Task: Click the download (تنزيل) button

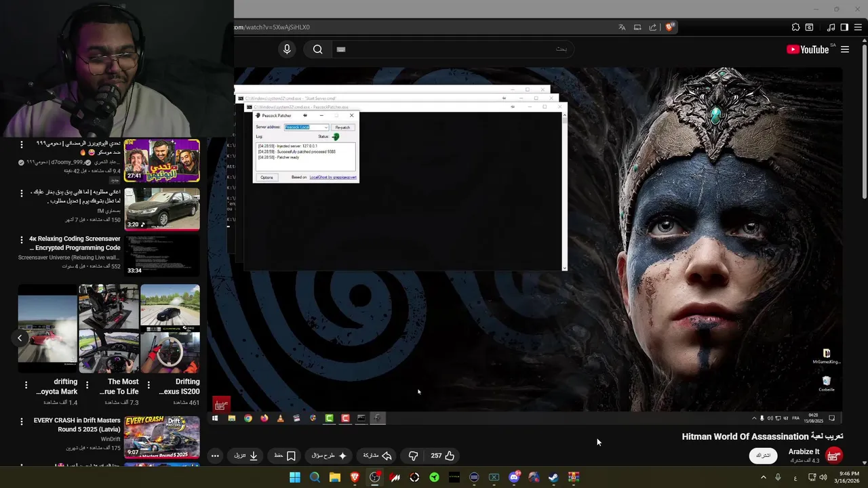Action: coord(246,455)
